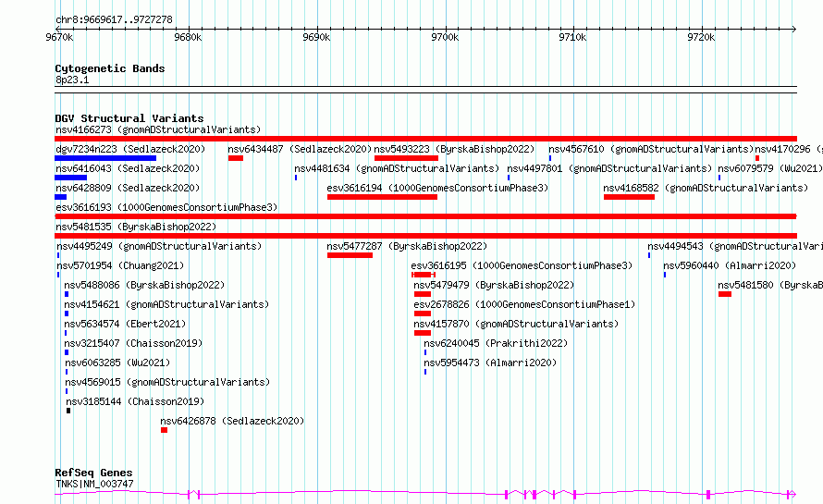Open the nsv4168582 gnomAD variant label

tap(706, 188)
